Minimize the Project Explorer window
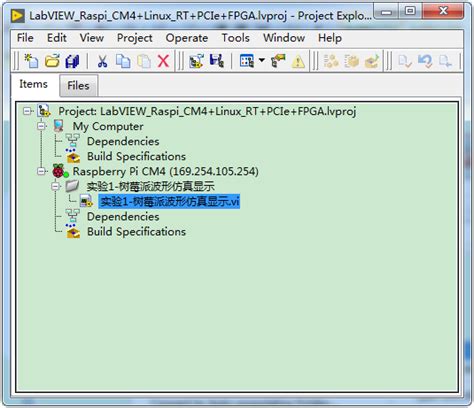This screenshot has height=408, width=474. [387, 12]
